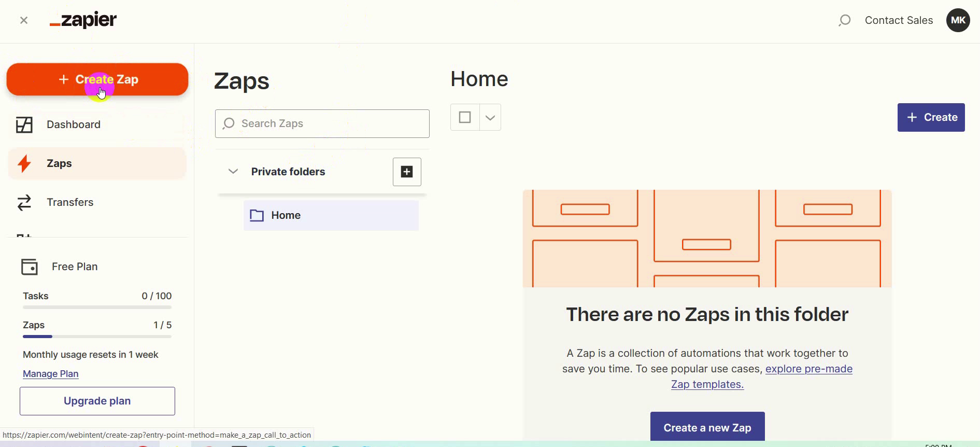Click the Zapier logo
Image resolution: width=980 pixels, height=447 pixels.
point(83,20)
